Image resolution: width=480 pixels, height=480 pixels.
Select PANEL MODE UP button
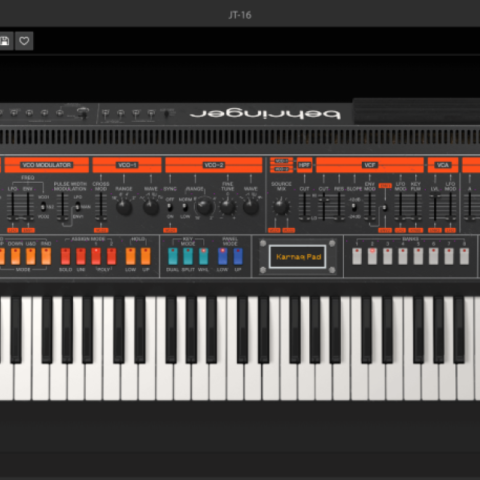[238, 256]
